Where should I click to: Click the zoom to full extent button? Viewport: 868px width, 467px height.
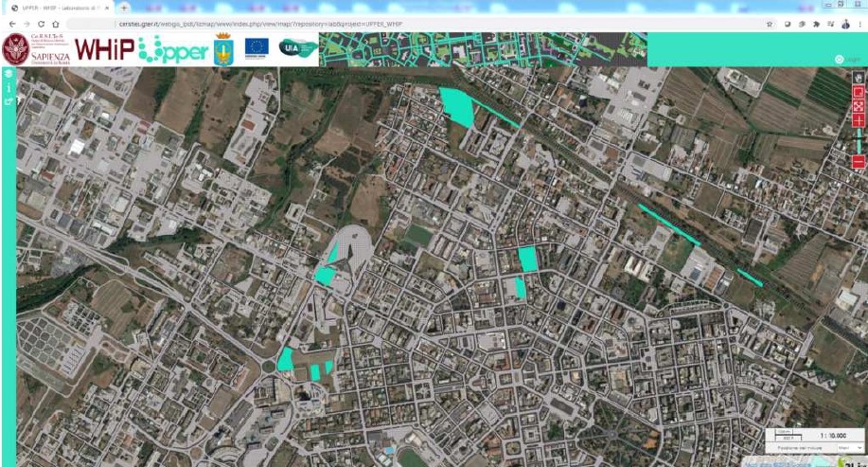[859, 108]
